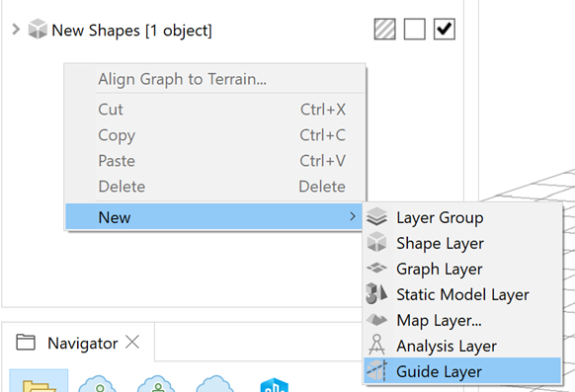Click the Ctrl+V shortcut text
This screenshot has width=575, height=392.
coord(322,161)
